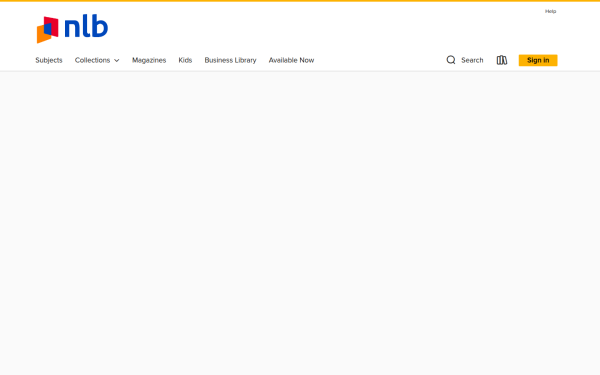Click the yellow accent bar atop the page
Screen dimensions: 600x375
300,1
